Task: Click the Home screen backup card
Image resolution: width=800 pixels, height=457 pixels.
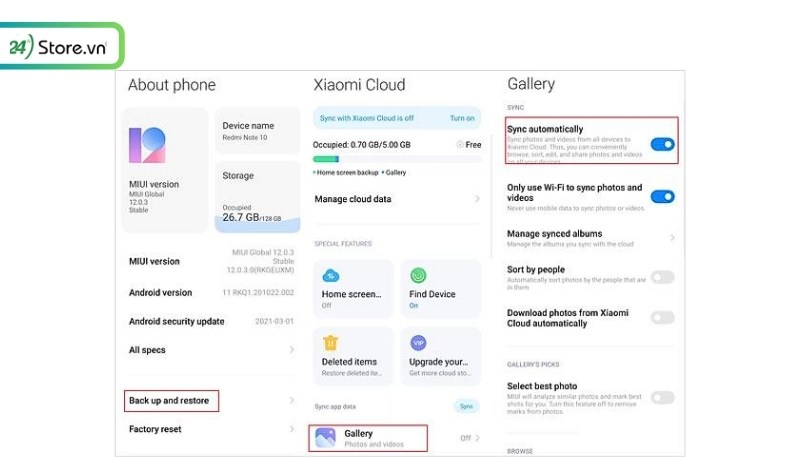Action: tap(353, 289)
